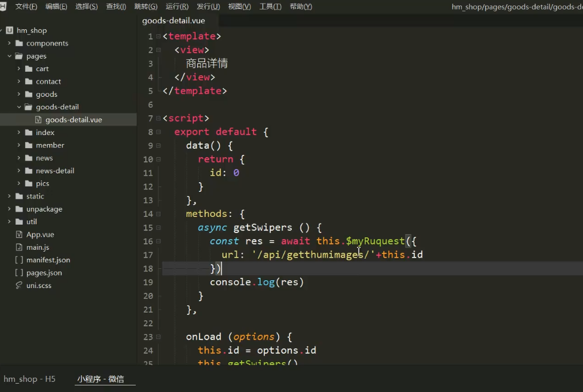Fold the onLoad block at line 23

[158, 336]
